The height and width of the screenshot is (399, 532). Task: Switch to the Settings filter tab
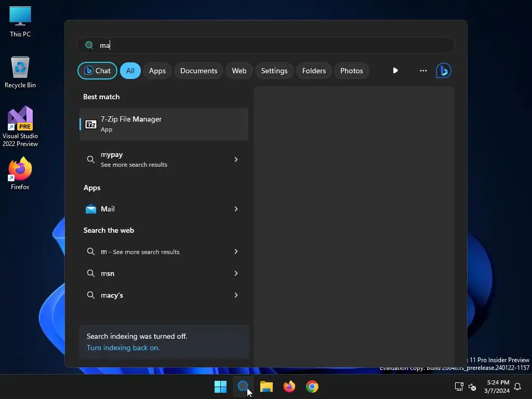(274, 71)
